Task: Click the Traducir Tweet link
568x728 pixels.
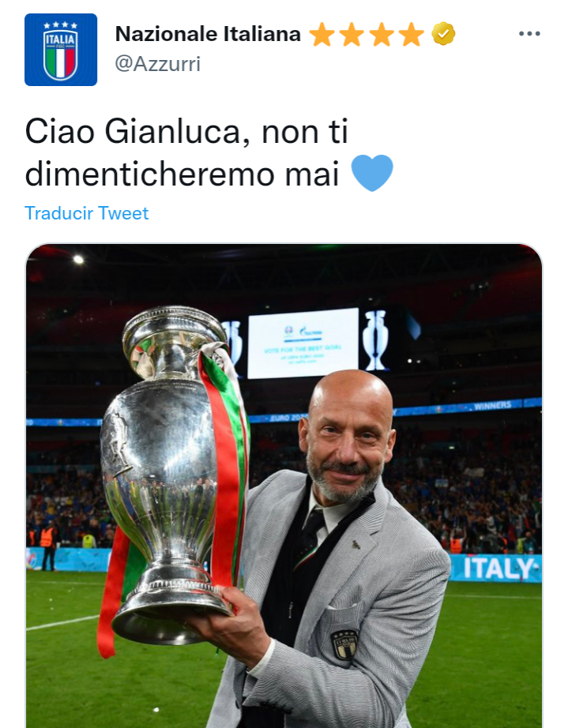Action: click(86, 213)
